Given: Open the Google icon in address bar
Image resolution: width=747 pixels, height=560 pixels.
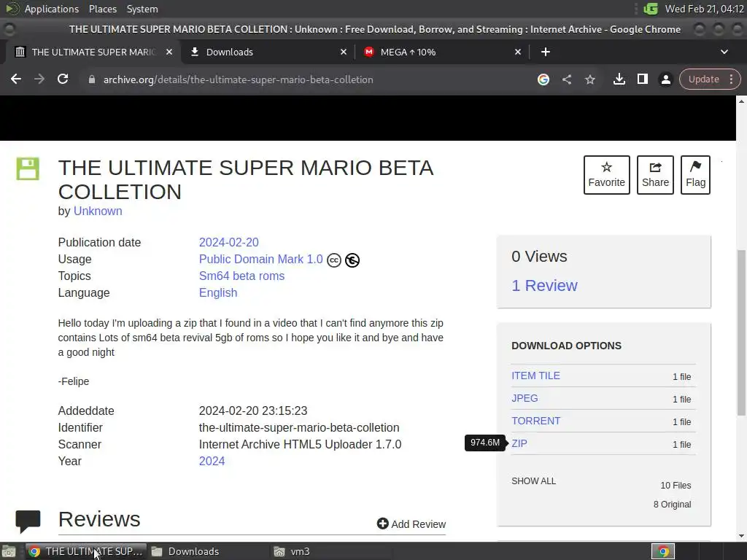Looking at the screenshot, I should [543, 79].
